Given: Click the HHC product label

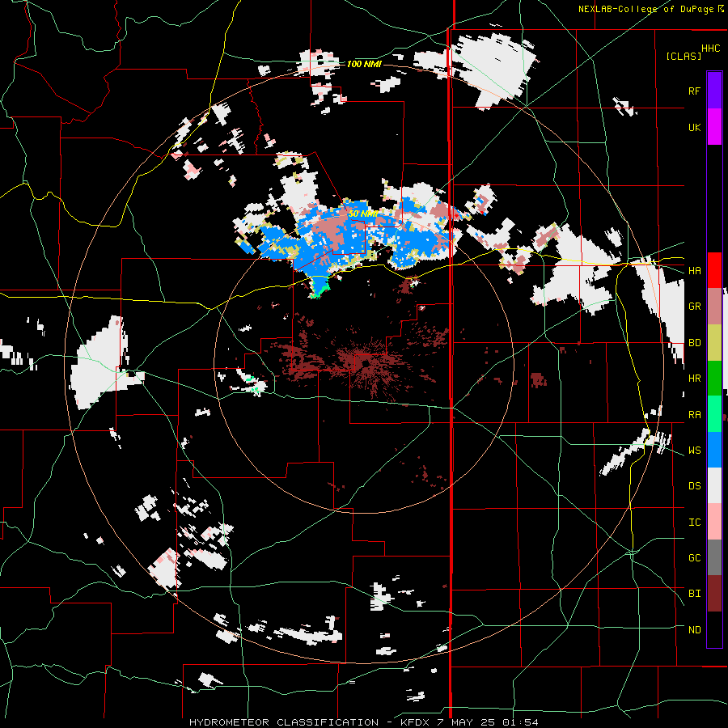Looking at the screenshot, I should pyautogui.click(x=711, y=49).
